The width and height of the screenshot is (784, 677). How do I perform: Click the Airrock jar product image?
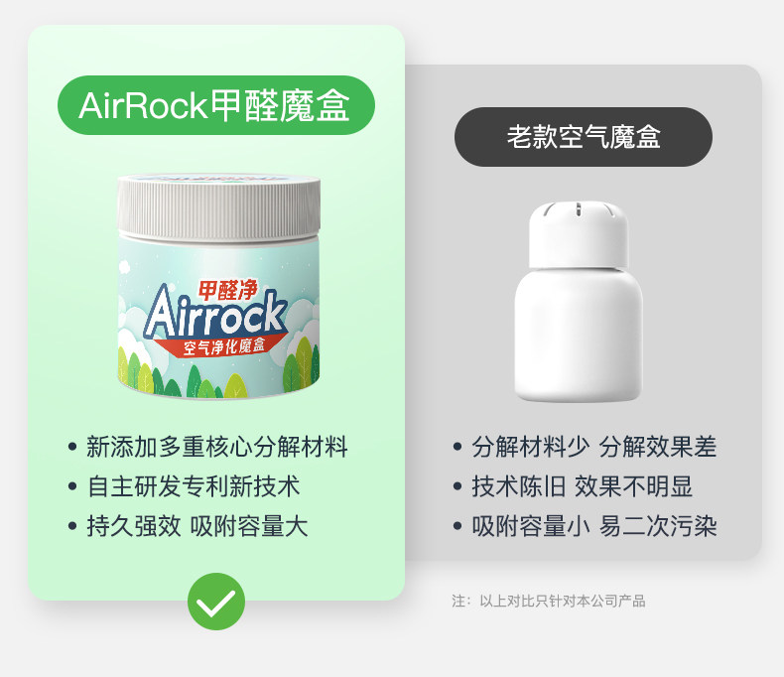[x=219, y=286]
